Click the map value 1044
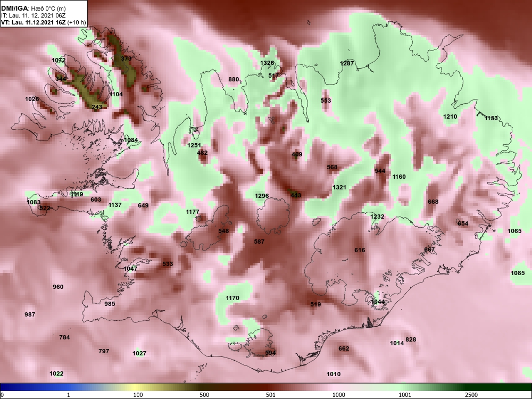The image size is (532, 399). 378,302
